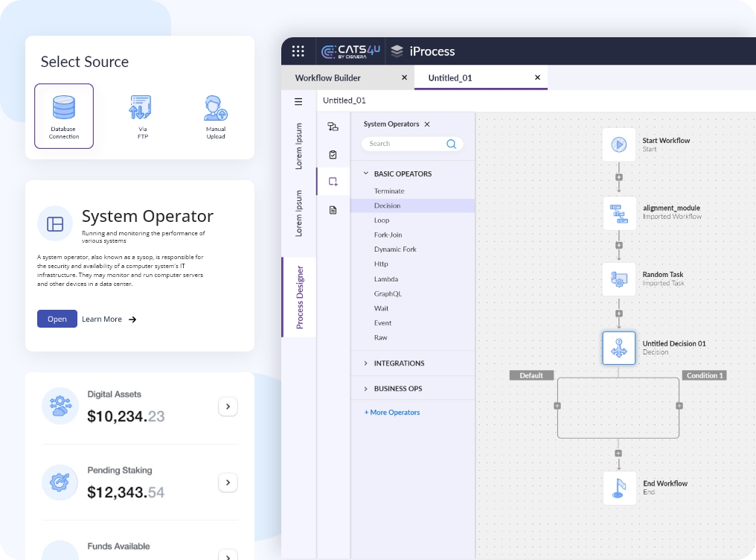Click the Open button

[x=57, y=319]
